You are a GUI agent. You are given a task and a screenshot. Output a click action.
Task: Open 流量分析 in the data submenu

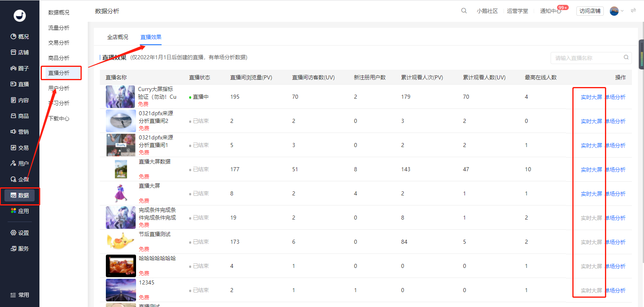click(59, 28)
